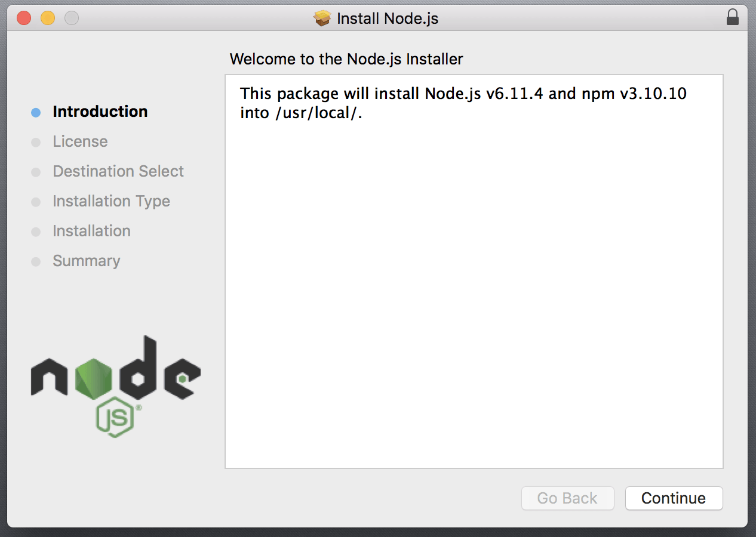
Task: Click the lock icon in title bar
Action: pyautogui.click(x=733, y=17)
